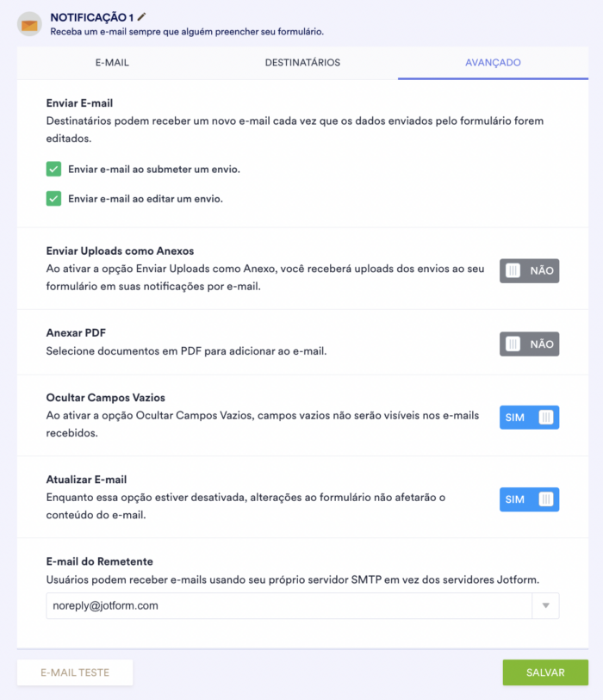Screen dimensions: 603x700
Task: Turn on the Anexar PDF toggle
Action: click(x=529, y=344)
